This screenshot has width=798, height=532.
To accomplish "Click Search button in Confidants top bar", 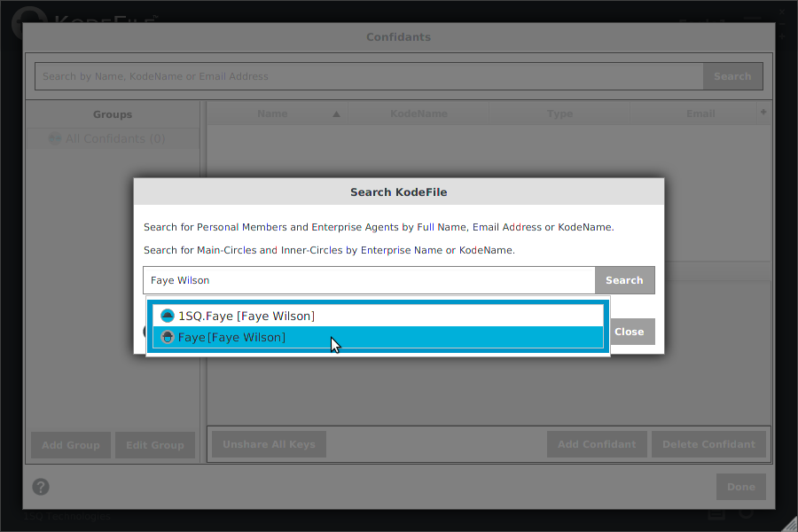I will (732, 76).
